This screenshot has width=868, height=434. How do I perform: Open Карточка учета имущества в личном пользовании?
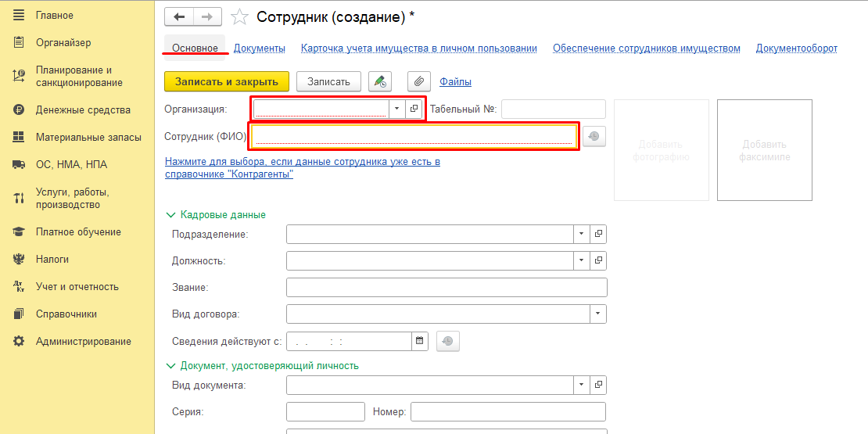click(x=419, y=48)
